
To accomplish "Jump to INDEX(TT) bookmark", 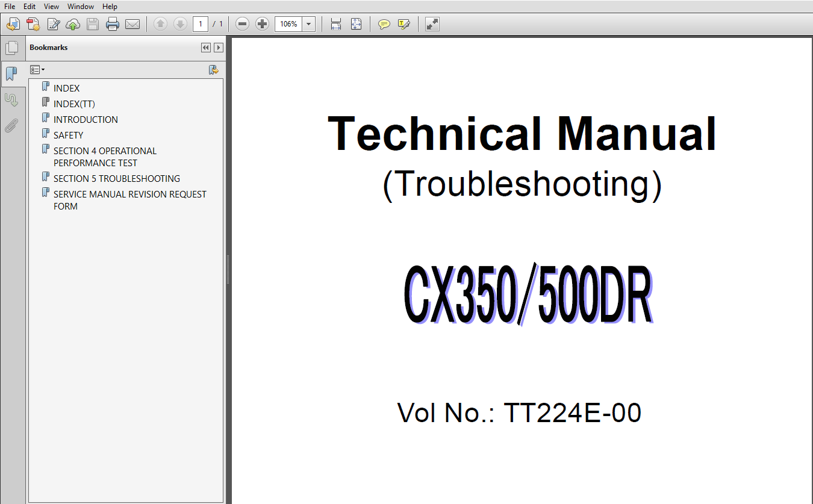I will [74, 104].
